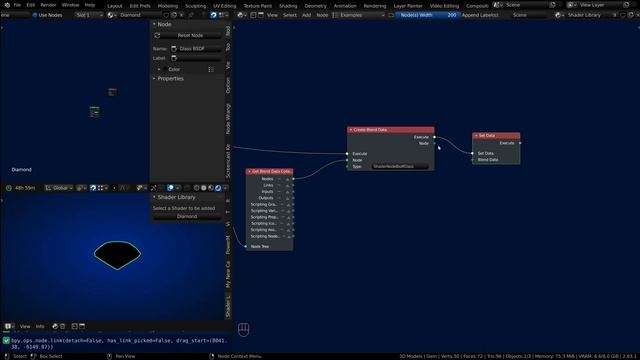This screenshot has height=360, width=640.
Task: Switch to the Modeling workspace tab
Action: click(168, 6)
